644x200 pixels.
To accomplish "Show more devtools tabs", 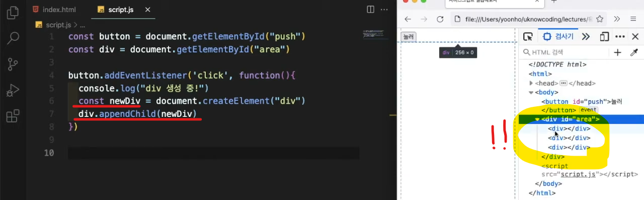I will tap(586, 37).
